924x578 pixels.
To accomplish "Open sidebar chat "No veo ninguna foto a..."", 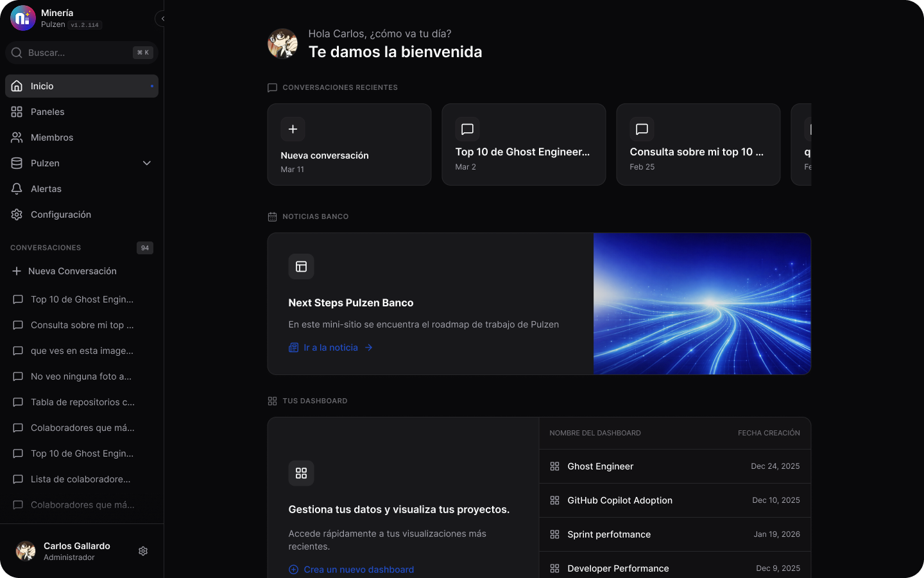I will 81,376.
